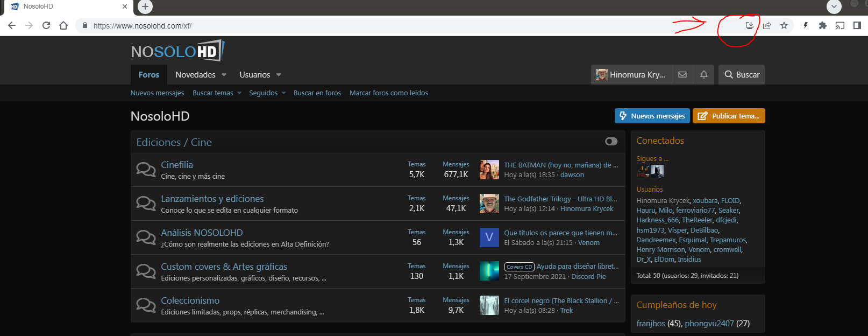
Task: Click the Lanzamientos y ediciones chat icon
Action: coord(146,204)
